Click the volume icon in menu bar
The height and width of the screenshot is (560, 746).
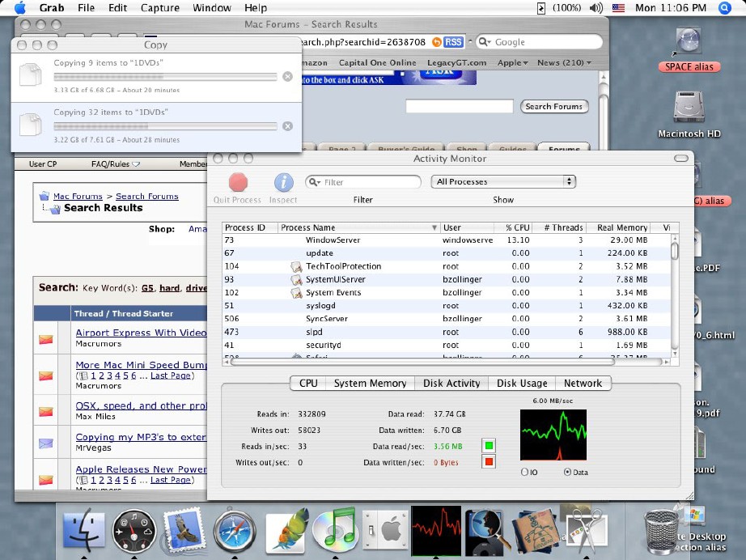pyautogui.click(x=596, y=7)
